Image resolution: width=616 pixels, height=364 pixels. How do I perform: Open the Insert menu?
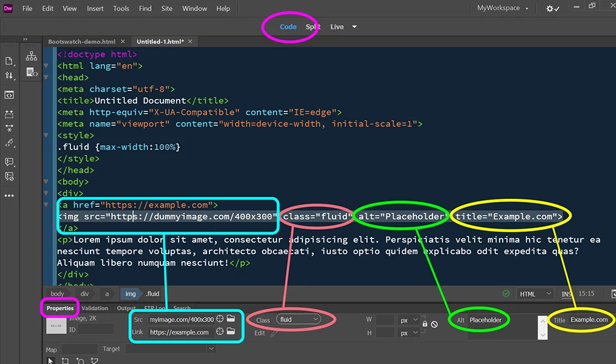(x=95, y=8)
